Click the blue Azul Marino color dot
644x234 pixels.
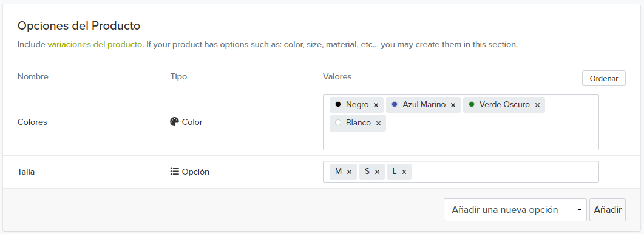395,105
